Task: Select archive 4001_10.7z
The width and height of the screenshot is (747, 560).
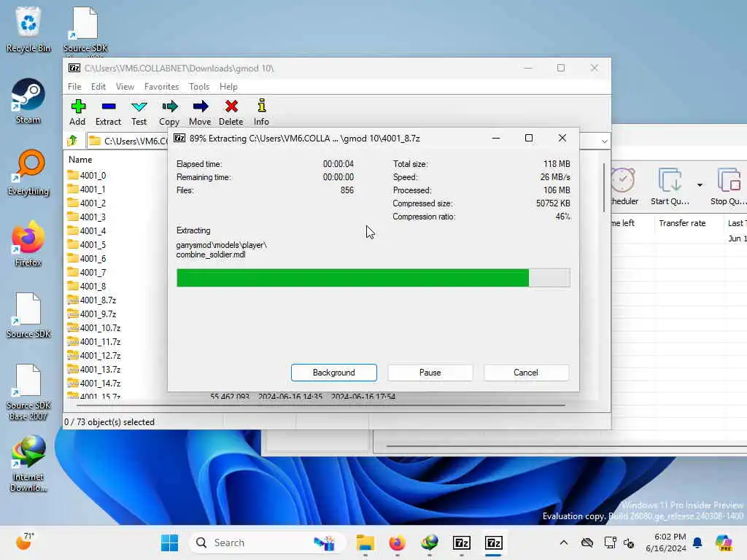Action: (x=94, y=327)
